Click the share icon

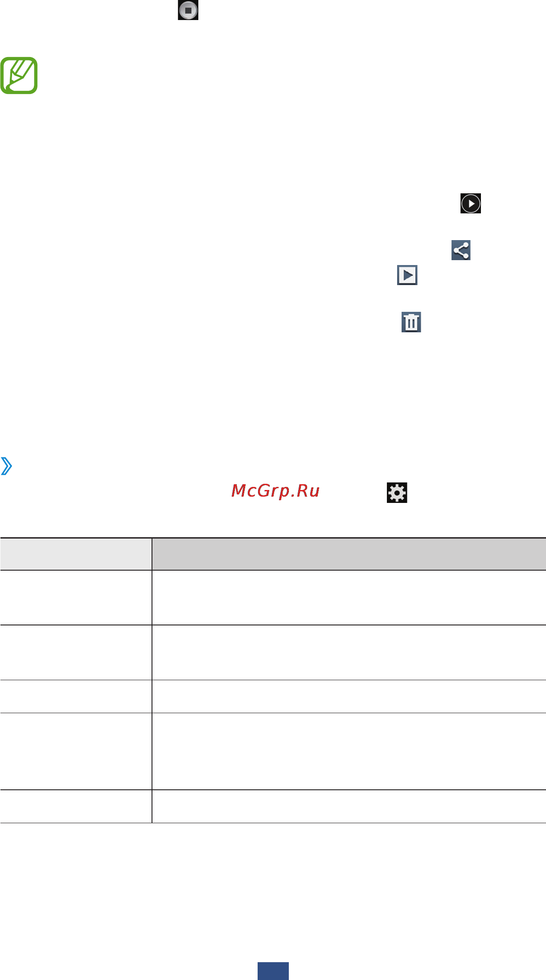tap(461, 250)
